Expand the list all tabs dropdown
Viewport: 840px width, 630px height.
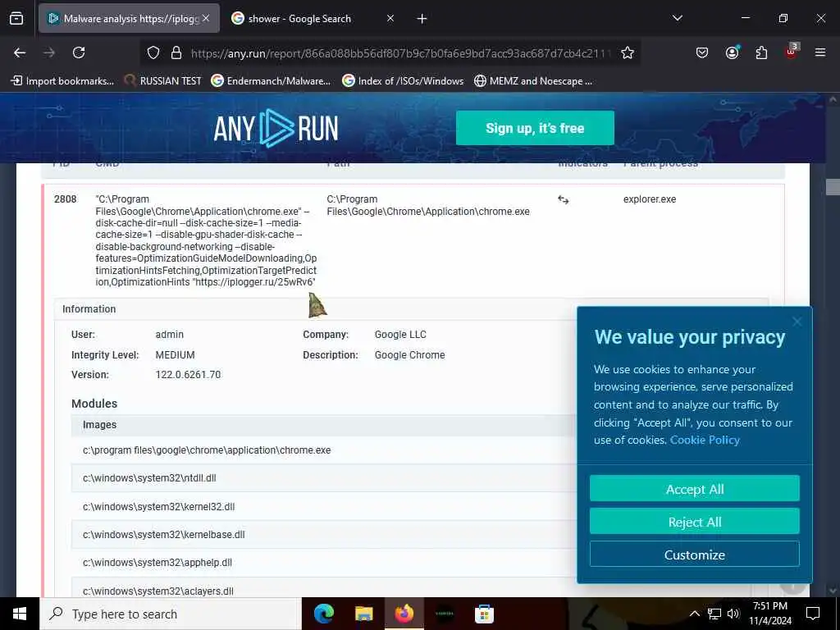coord(678,18)
